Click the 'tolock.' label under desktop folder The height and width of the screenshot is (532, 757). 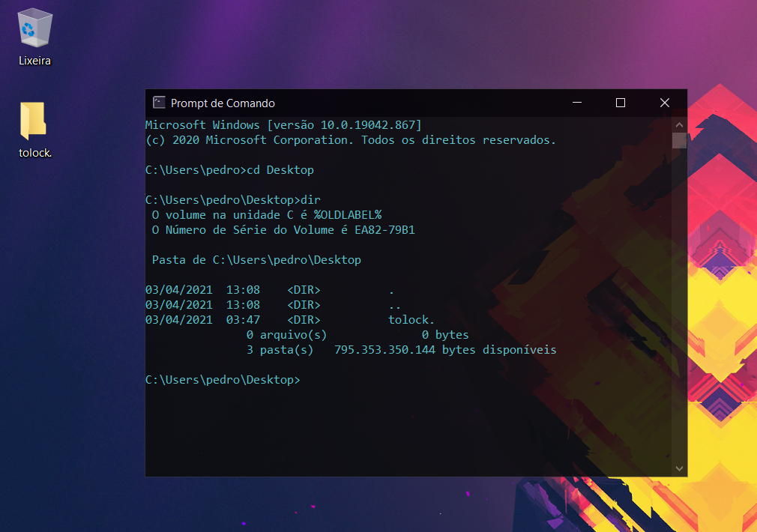click(34, 153)
